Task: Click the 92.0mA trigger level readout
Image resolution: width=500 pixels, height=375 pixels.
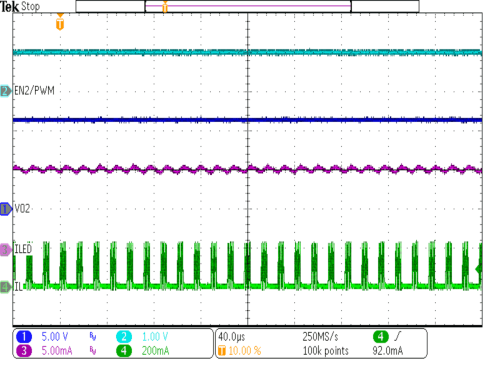Action: point(388,351)
